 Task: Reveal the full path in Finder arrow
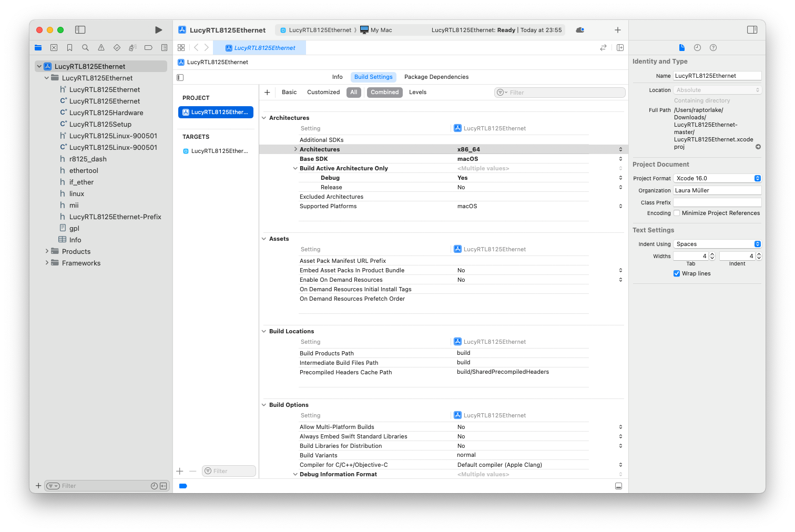click(x=758, y=147)
